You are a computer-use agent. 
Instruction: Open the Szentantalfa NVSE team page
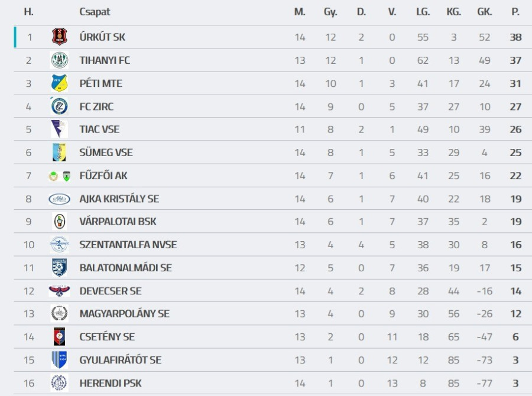(128, 245)
